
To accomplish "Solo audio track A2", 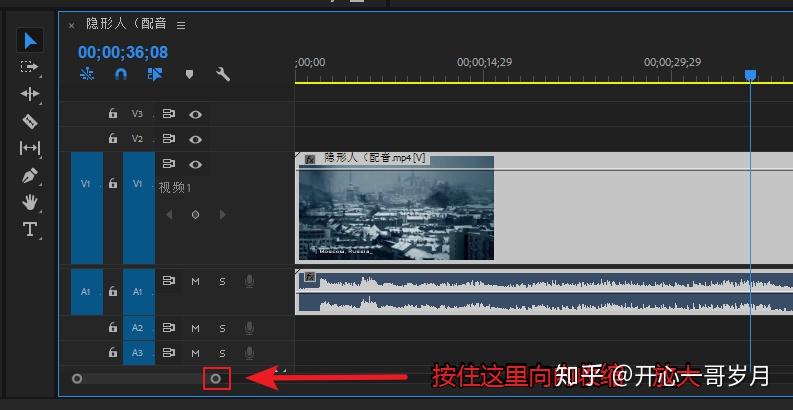I will [223, 329].
